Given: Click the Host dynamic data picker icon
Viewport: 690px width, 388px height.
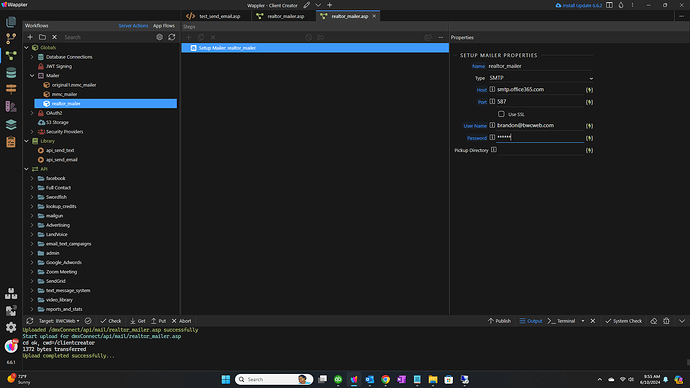Looking at the screenshot, I should [x=589, y=90].
